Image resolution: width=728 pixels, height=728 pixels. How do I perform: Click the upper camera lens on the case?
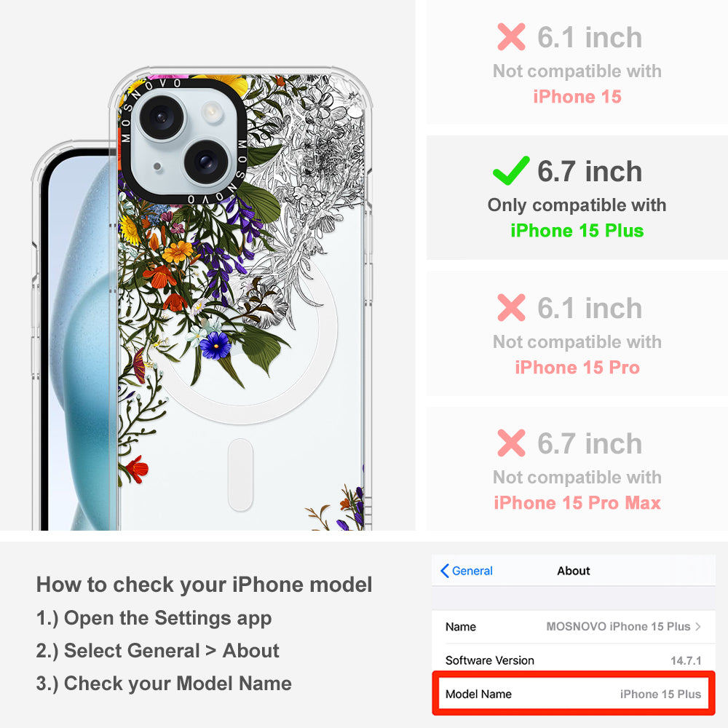click(162, 117)
